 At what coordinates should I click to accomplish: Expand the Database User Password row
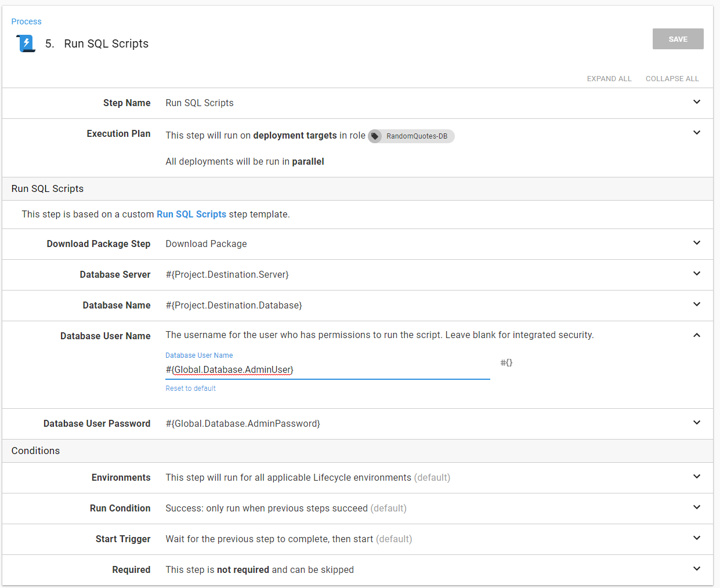[696, 423]
